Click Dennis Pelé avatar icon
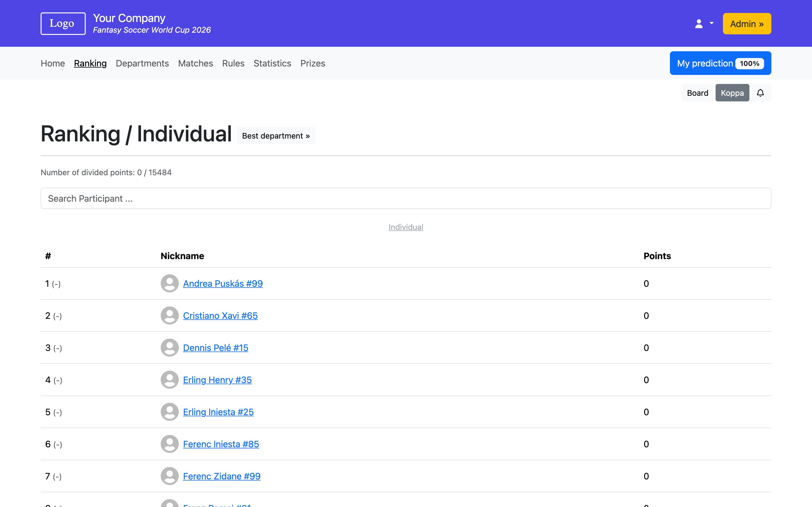 click(169, 348)
